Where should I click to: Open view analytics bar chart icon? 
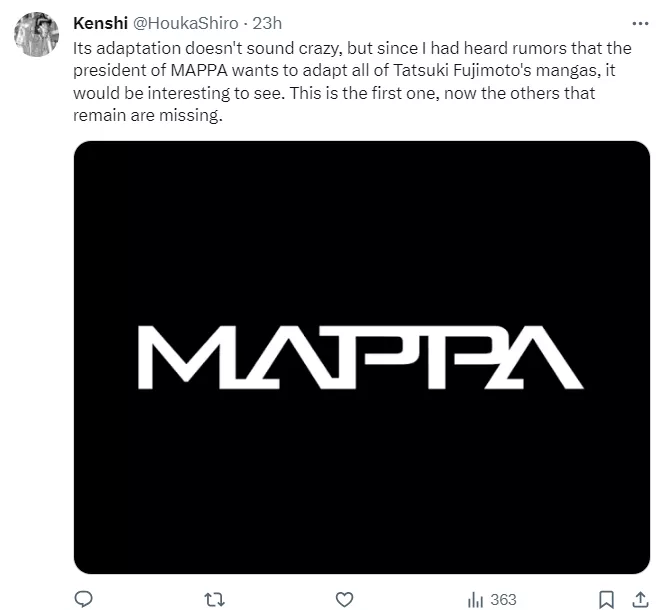tap(475, 600)
